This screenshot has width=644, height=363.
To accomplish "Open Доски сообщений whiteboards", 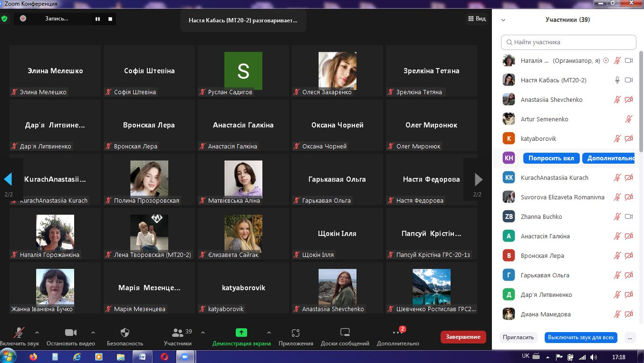I will click(x=345, y=336).
